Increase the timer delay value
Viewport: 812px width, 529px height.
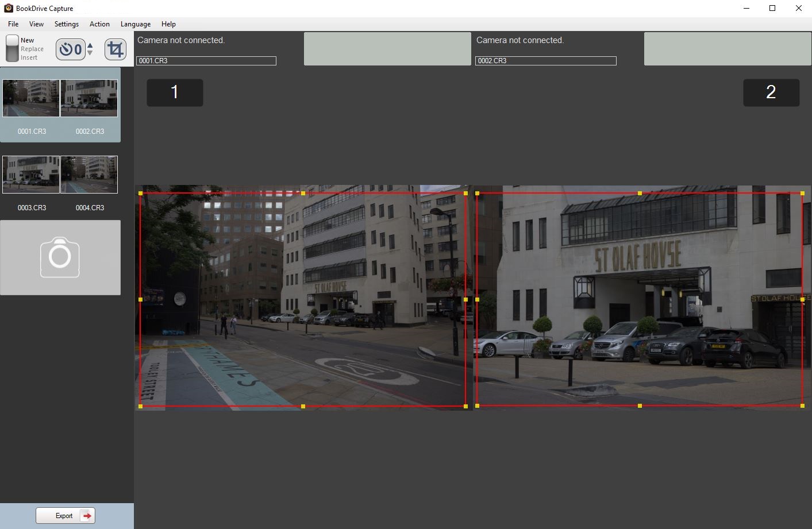point(90,45)
